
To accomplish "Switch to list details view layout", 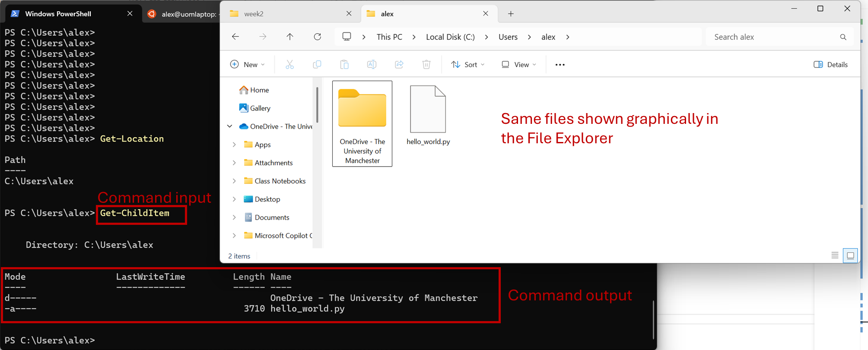I will [835, 255].
